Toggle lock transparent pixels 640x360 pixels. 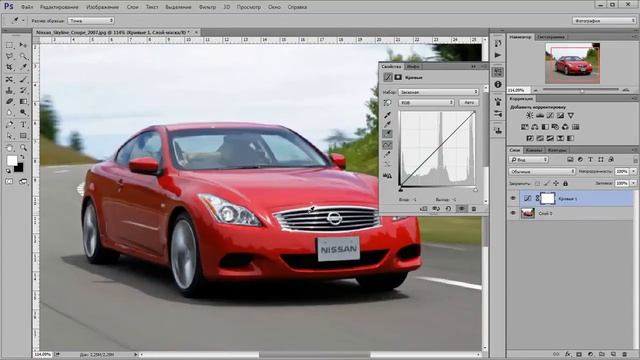[x=537, y=184]
